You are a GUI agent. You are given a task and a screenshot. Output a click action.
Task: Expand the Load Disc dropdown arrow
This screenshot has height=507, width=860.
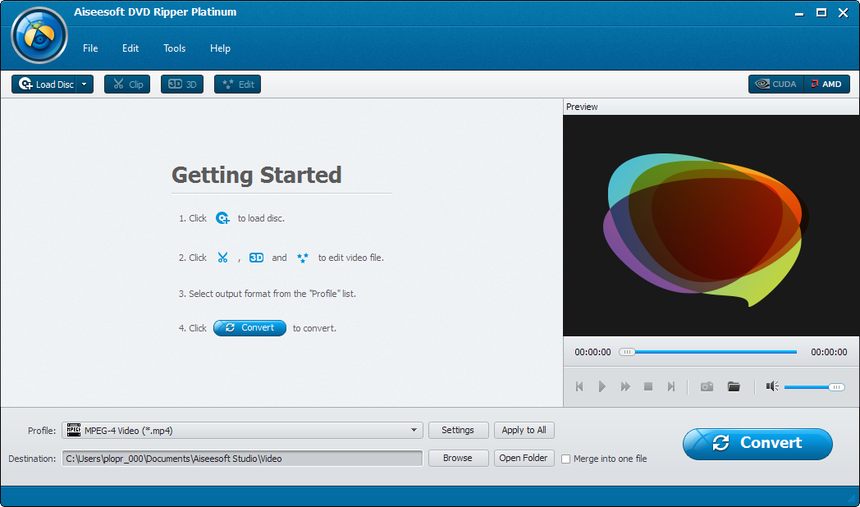point(84,84)
